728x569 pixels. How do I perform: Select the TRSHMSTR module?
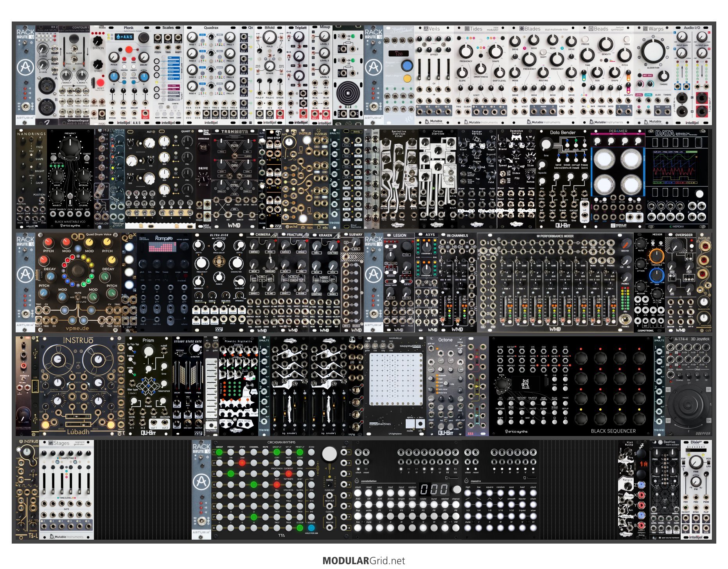(x=234, y=179)
